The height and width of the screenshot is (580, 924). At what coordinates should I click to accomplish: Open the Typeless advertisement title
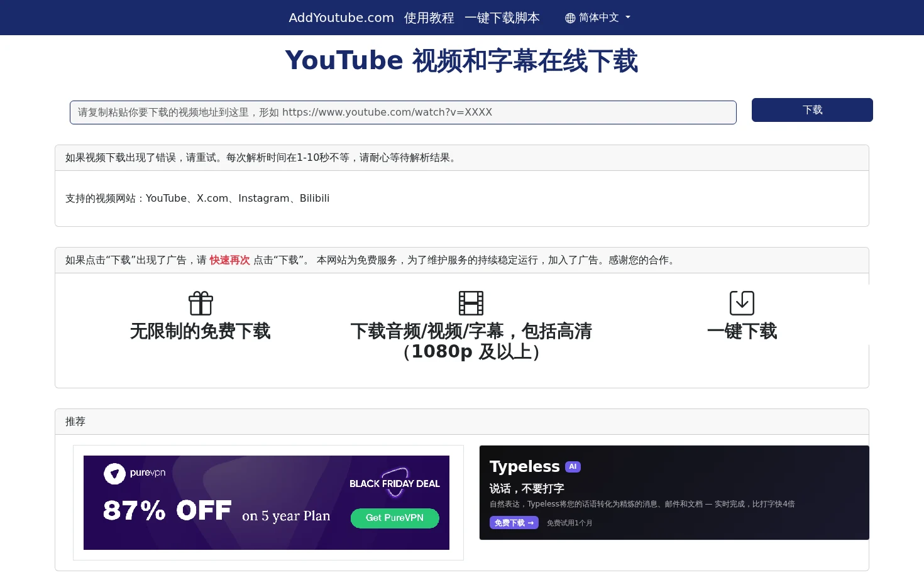tap(525, 466)
